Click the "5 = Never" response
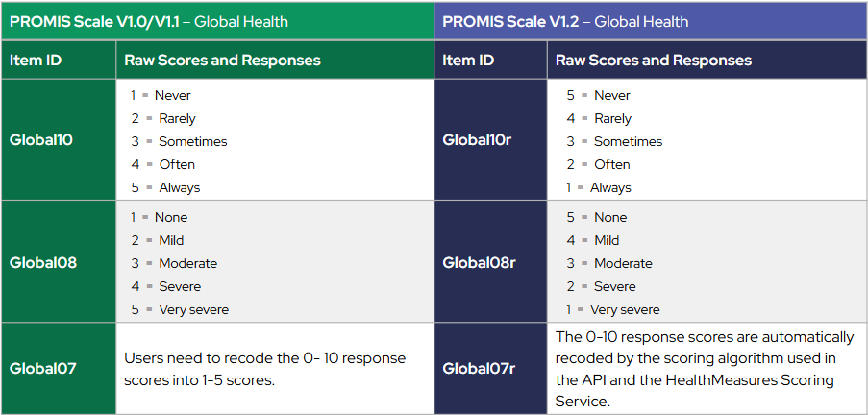The height and width of the screenshot is (415, 868). tap(598, 95)
